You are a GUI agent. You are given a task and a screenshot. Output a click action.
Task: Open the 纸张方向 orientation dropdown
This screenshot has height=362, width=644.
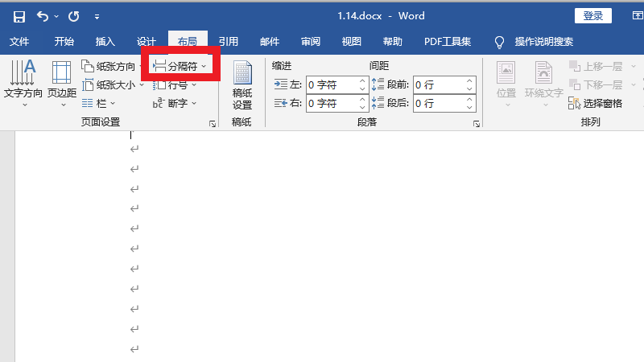112,66
